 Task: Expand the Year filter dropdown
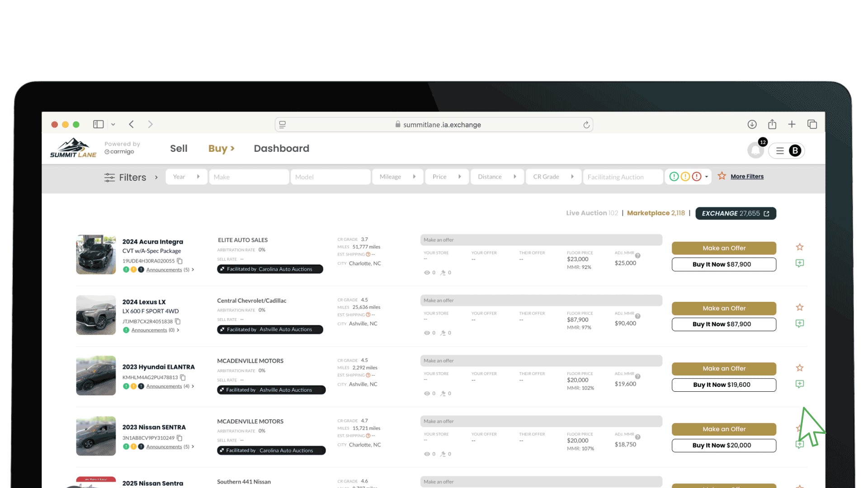click(x=186, y=177)
